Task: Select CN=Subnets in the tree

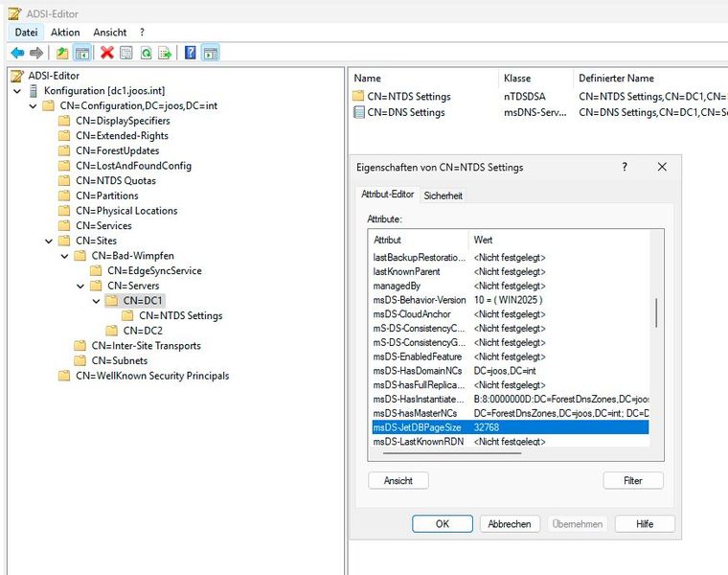Action: pyautogui.click(x=120, y=360)
